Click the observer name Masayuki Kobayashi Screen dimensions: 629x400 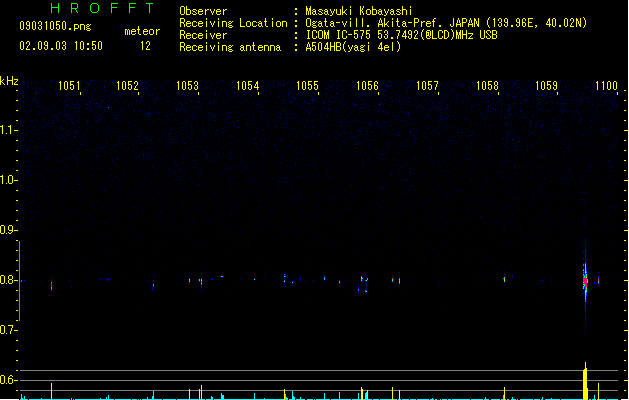point(359,11)
